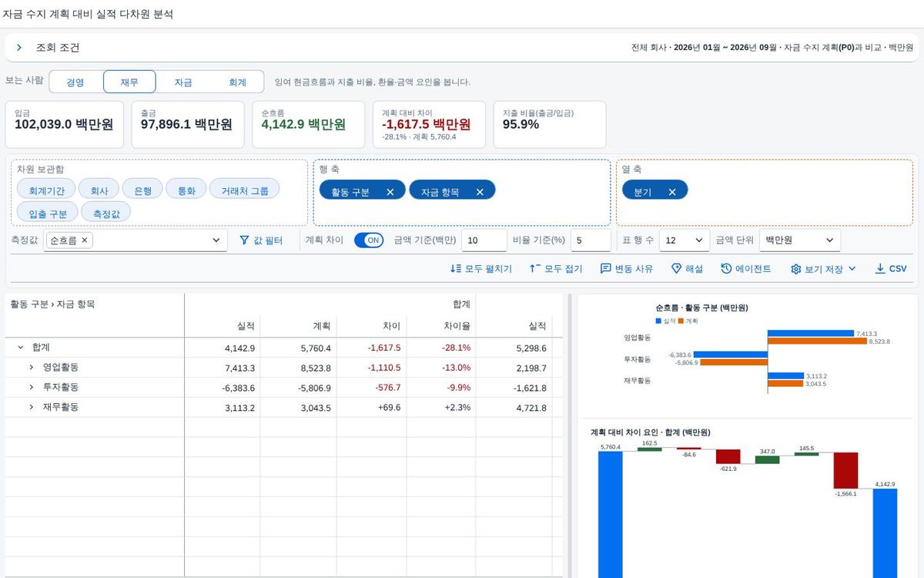Collapse all rows with 모두 접기
This screenshot has height=578, width=924.
(556, 269)
